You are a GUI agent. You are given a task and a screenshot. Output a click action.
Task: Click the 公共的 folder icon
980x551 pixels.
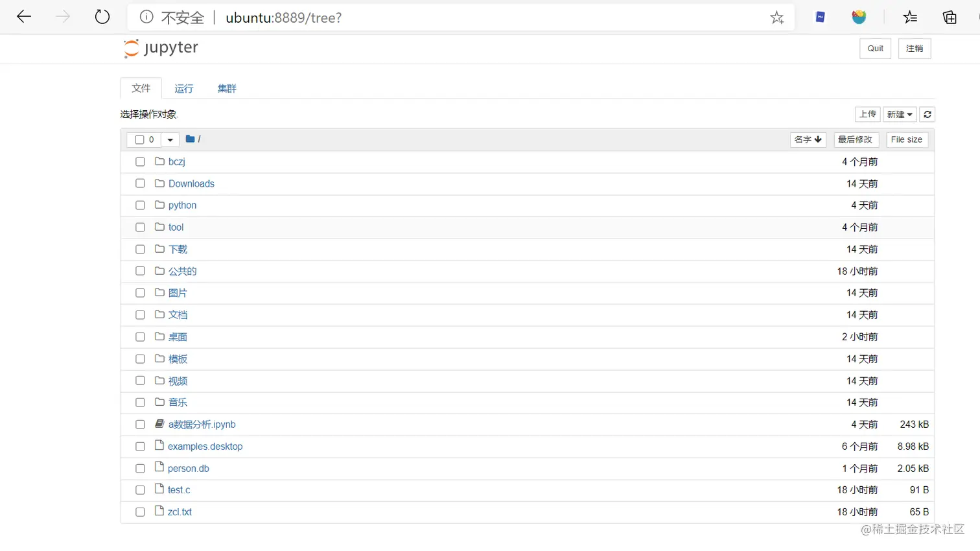tap(159, 270)
